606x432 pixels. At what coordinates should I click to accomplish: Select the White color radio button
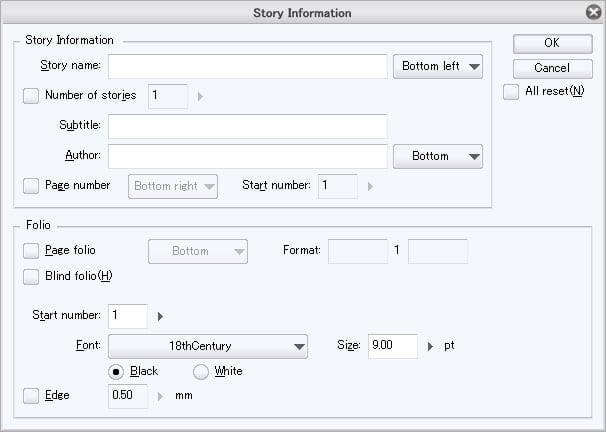[201, 372]
